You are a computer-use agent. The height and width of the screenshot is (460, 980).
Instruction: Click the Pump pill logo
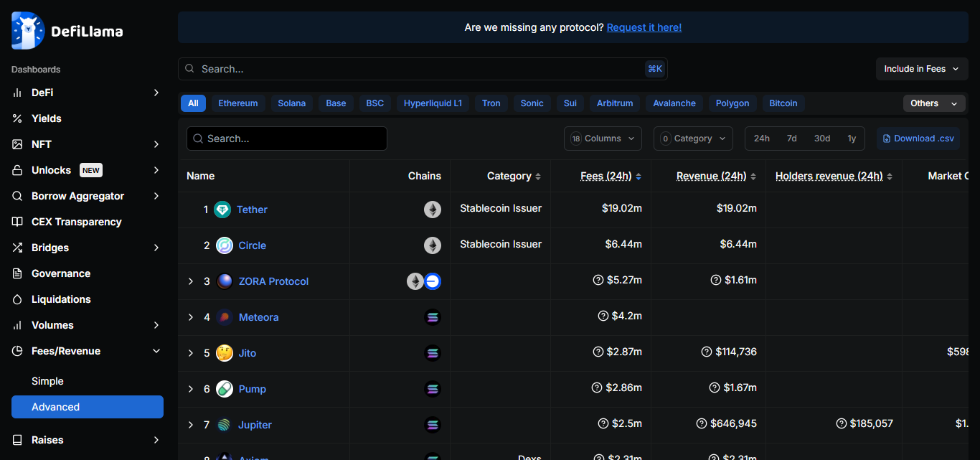225,389
